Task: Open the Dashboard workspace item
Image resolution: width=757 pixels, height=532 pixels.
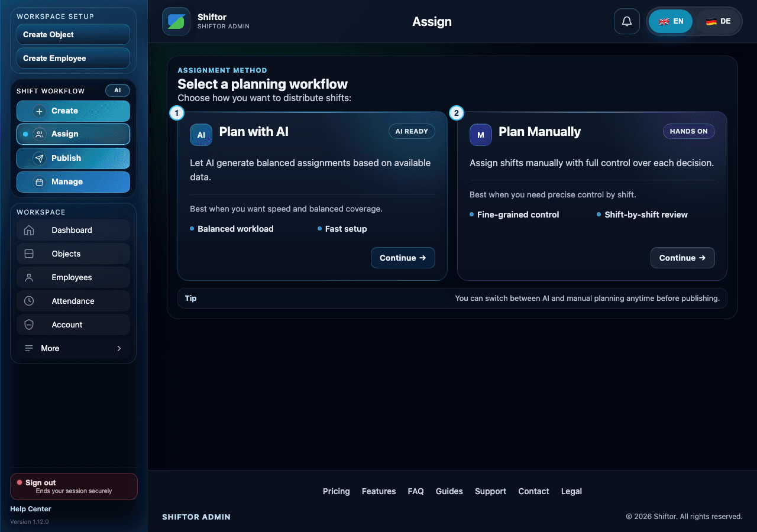Action: tap(73, 231)
